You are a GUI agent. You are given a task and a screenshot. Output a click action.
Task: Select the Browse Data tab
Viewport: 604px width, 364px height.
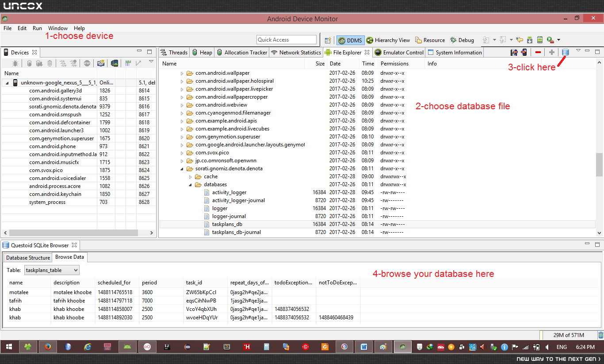click(69, 257)
